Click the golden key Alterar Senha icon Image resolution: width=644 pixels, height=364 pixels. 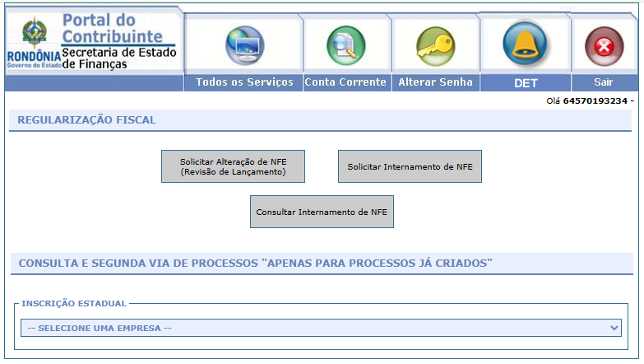(435, 45)
